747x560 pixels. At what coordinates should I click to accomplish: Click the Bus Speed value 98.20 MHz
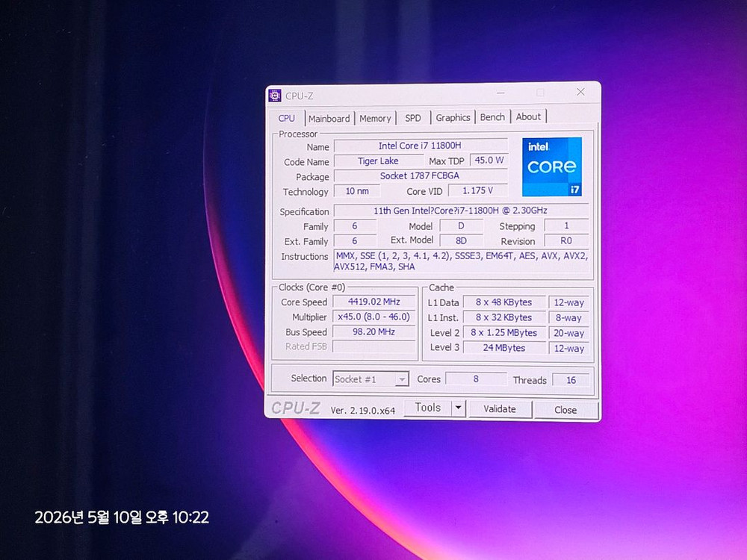374,332
